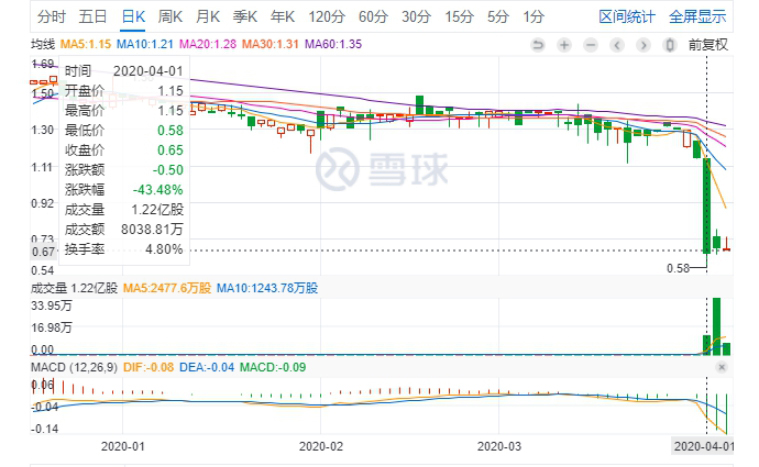Click the MA10:1.21 legend entry

coord(145,45)
